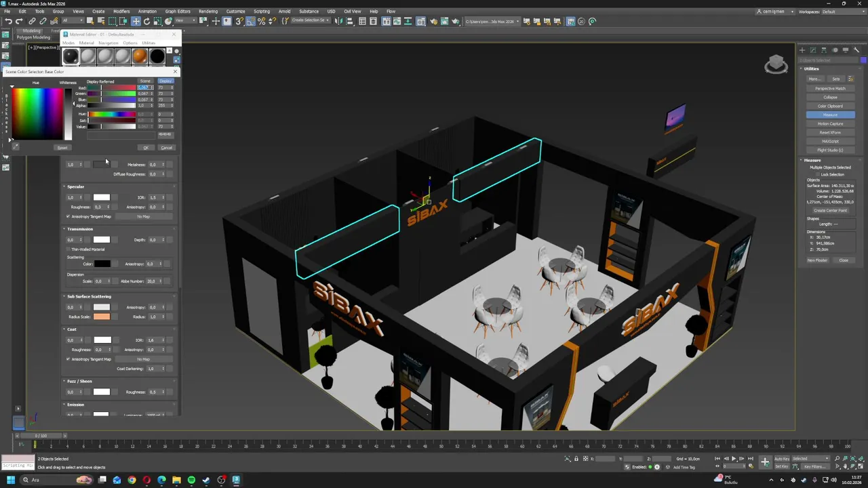Click the Pan View hand icon

845,466
